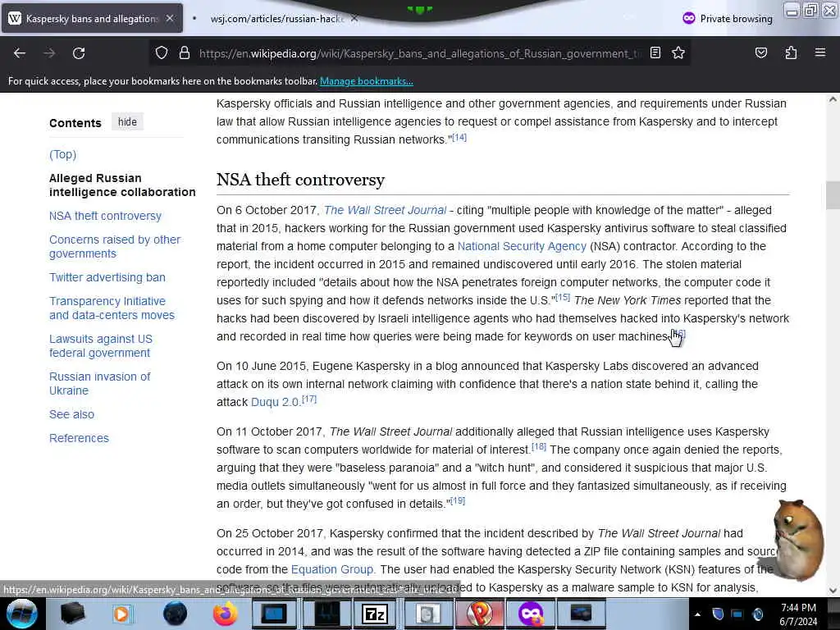The height and width of the screenshot is (630, 840).
Task: Click the address bar URL field
Action: click(x=420, y=53)
